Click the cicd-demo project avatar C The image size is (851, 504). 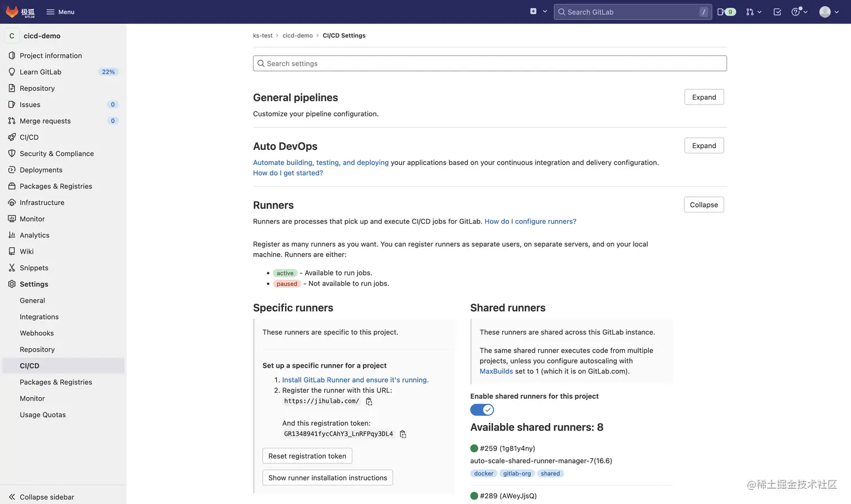click(12, 35)
